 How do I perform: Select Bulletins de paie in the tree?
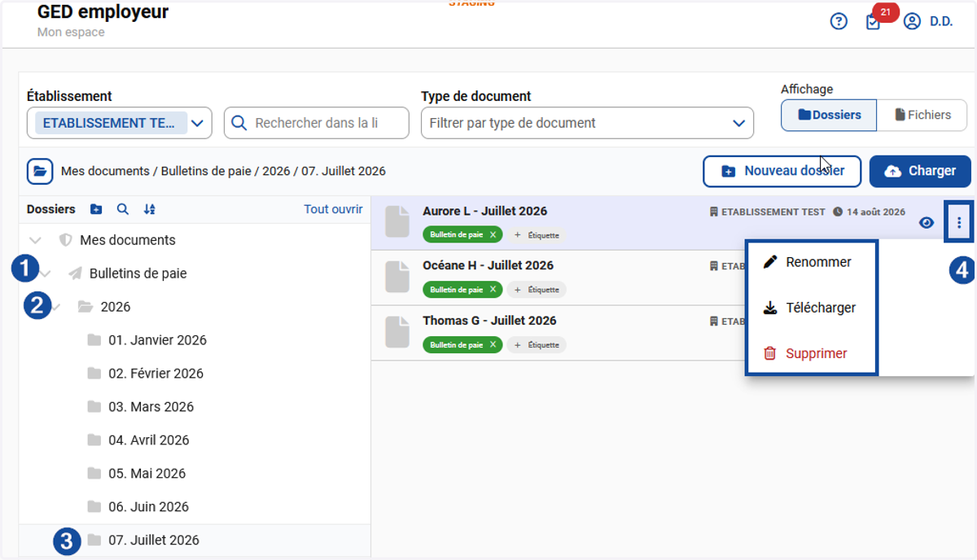click(138, 273)
